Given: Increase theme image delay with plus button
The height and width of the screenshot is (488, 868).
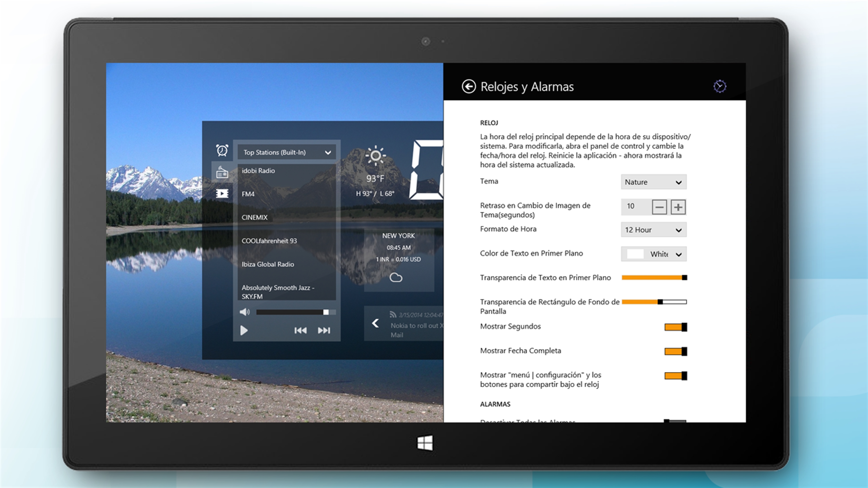Looking at the screenshot, I should (678, 207).
